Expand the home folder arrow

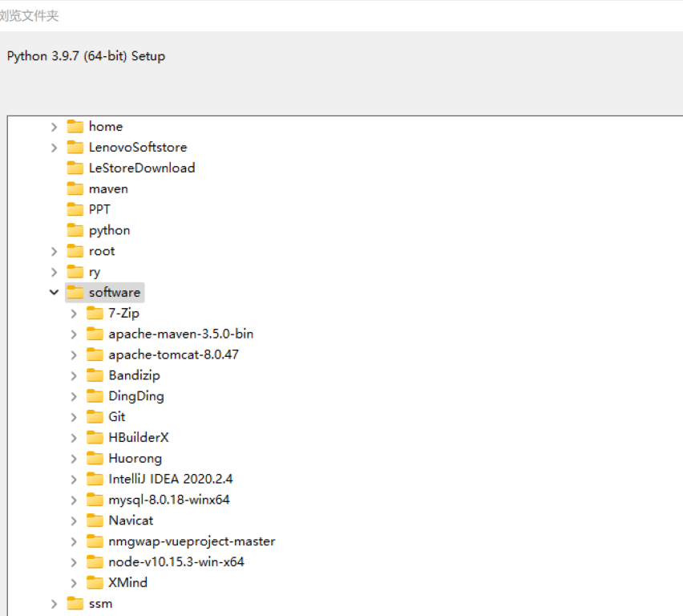54,127
